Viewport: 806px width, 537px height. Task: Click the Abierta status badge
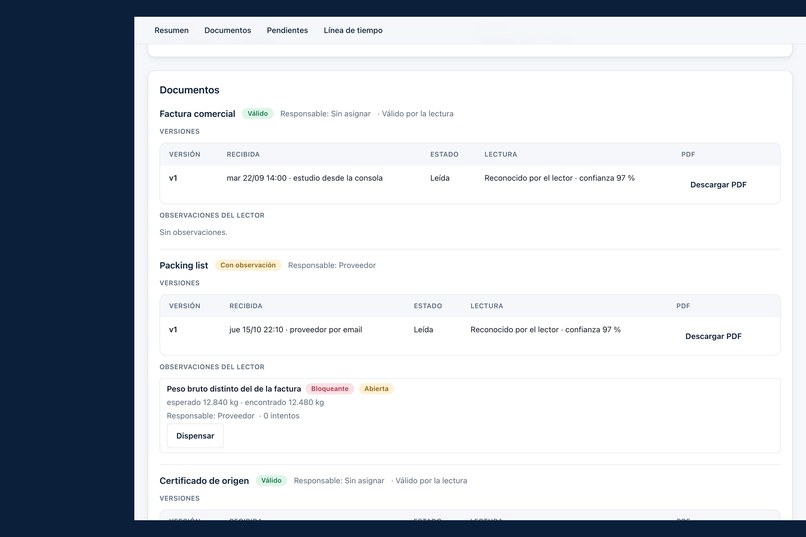376,388
